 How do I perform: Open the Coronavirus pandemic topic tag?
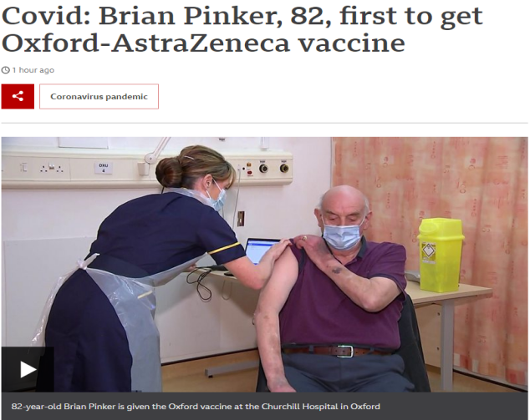(x=99, y=97)
